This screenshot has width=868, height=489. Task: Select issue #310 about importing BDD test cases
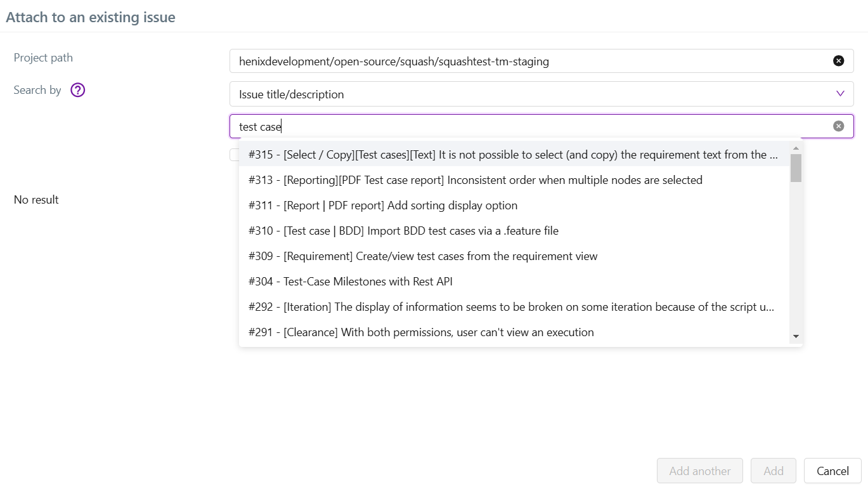(403, 230)
